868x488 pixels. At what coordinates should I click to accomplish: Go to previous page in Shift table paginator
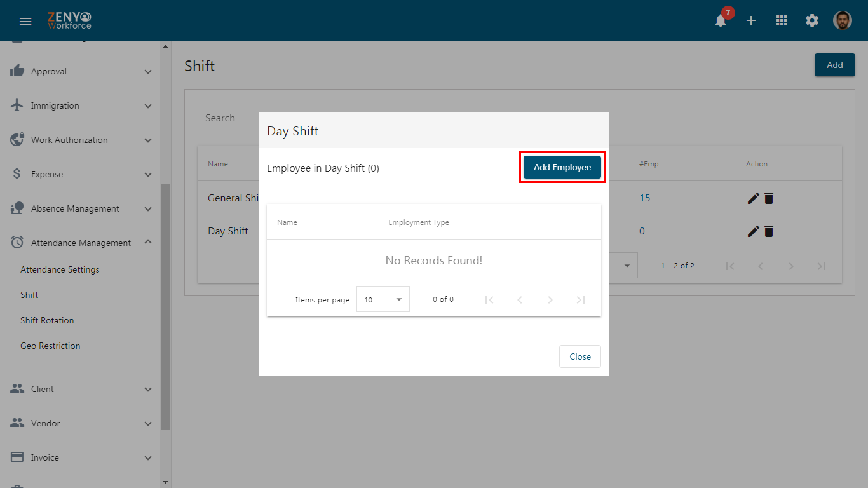pyautogui.click(x=761, y=266)
